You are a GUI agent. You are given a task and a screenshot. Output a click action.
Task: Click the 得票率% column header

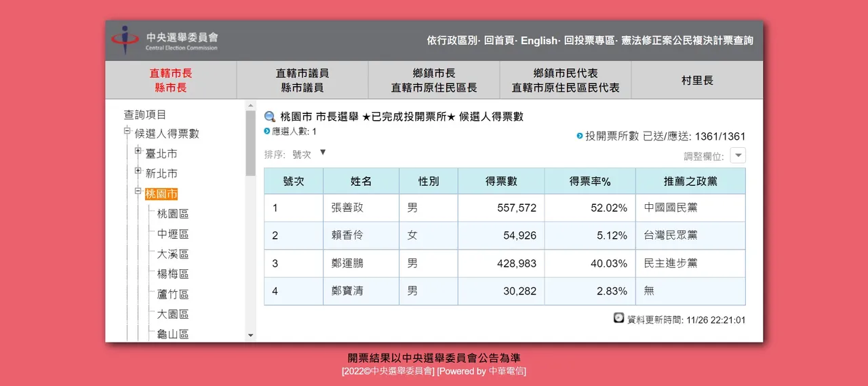590,181
